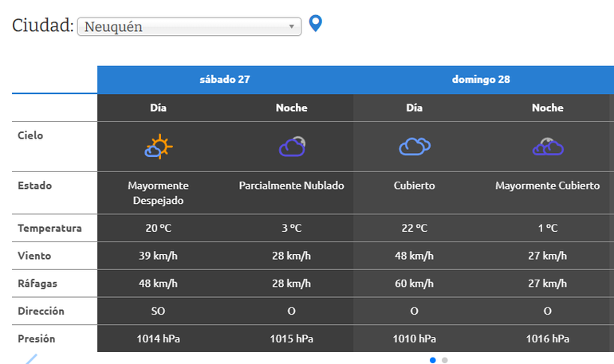Click the 1010 hPa pressure value

coord(415,339)
